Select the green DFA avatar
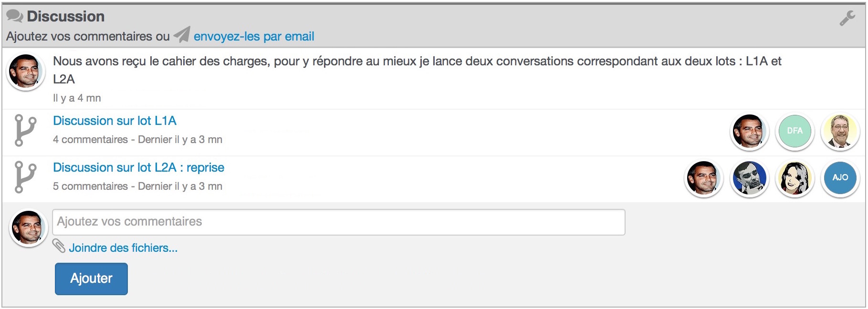 tap(795, 131)
